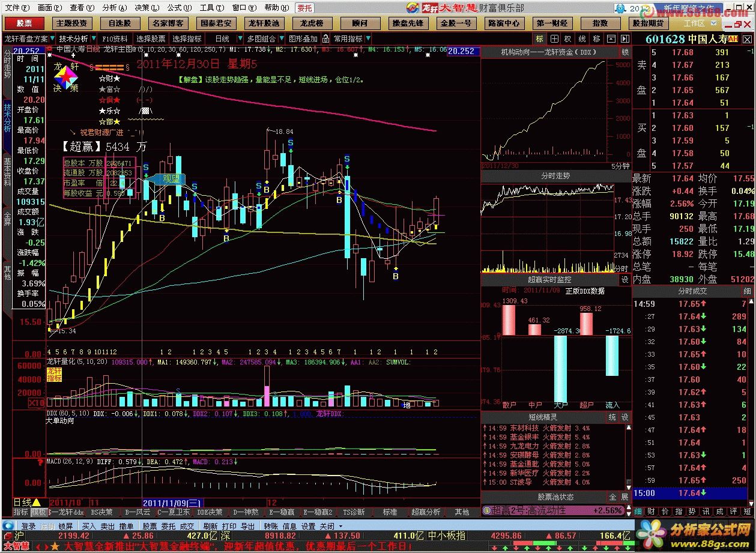756x553 pixels.
Task: Click 设 button in 短线精灵 header
Action: [624, 417]
